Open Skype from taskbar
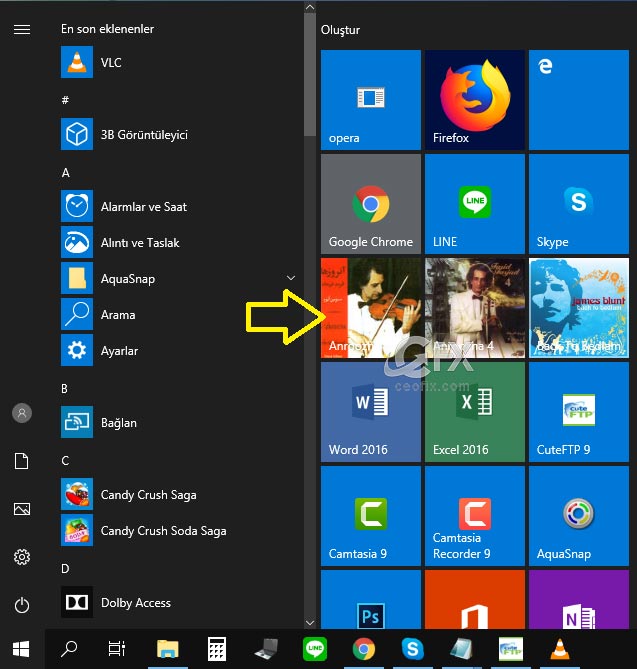 [413, 649]
